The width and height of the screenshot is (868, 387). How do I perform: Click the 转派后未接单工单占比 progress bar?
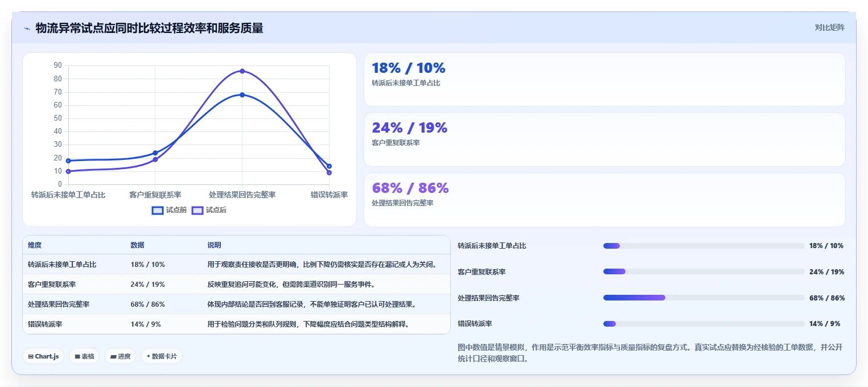704,246
